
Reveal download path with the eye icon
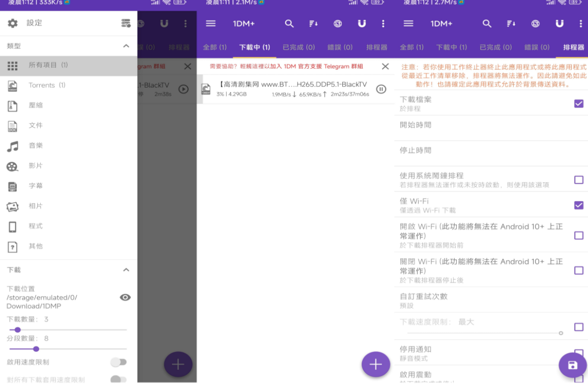pos(125,297)
